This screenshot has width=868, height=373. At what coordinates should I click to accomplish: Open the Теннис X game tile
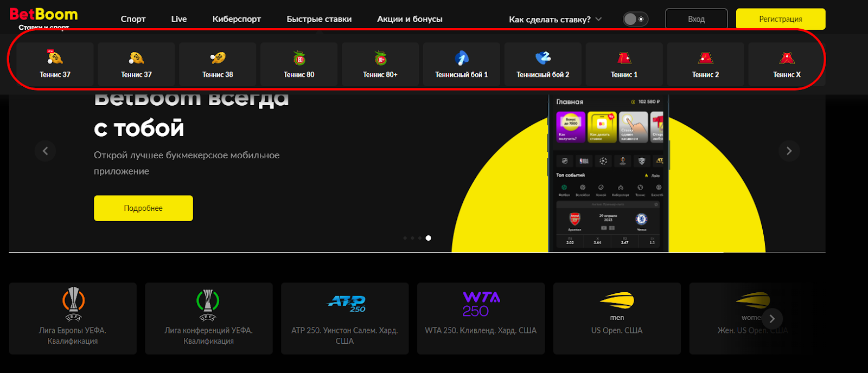(787, 65)
